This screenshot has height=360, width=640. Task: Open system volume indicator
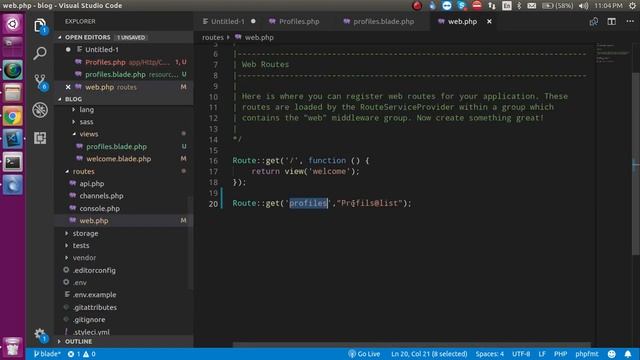[x=583, y=6]
